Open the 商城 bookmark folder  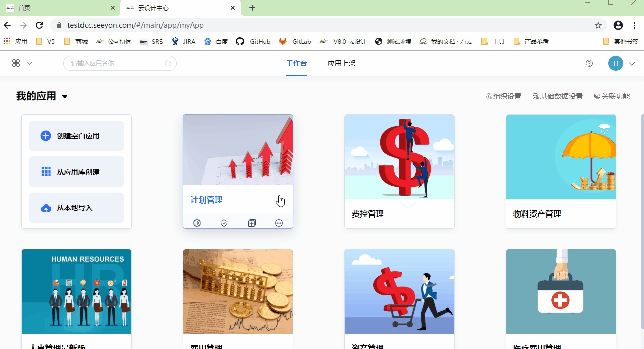coord(76,41)
